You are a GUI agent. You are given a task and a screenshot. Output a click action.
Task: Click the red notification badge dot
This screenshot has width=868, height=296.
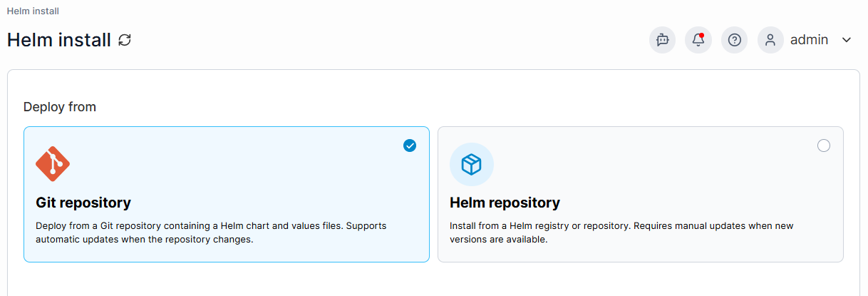pyautogui.click(x=702, y=35)
